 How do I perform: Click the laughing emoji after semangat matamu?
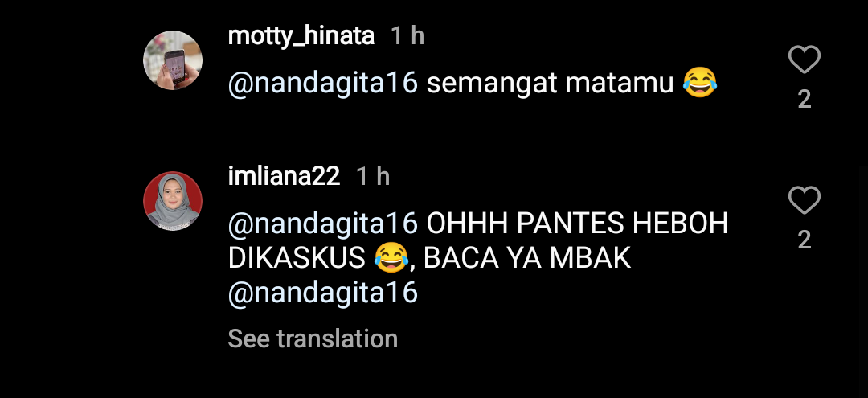(699, 84)
